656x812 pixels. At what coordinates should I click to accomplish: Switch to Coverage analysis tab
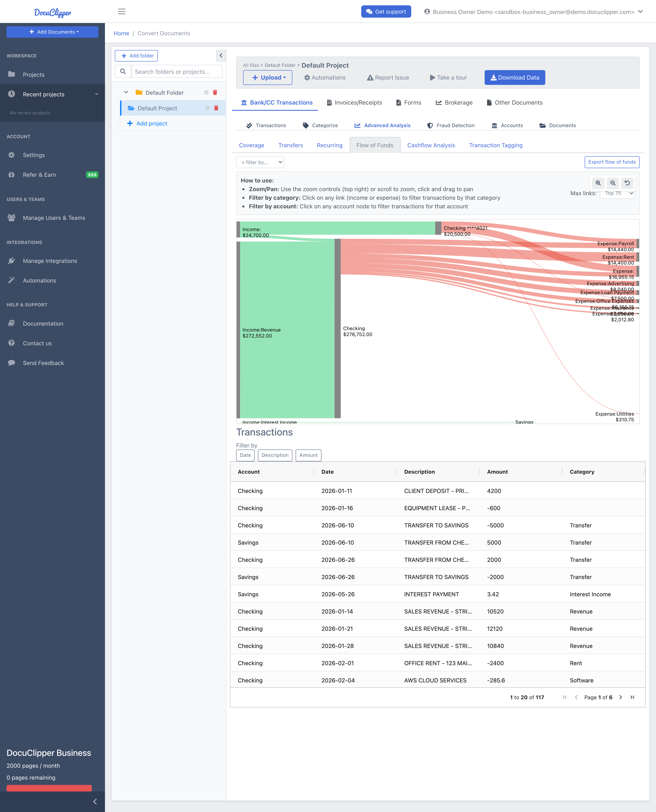252,145
